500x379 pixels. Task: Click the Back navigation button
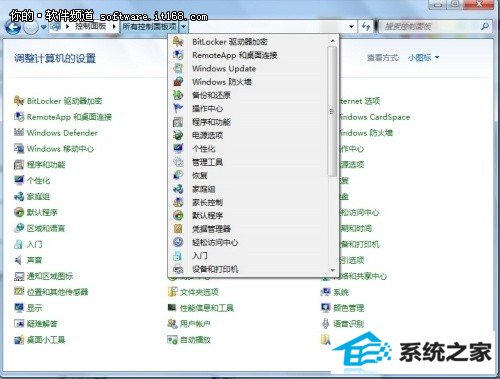click(13, 27)
